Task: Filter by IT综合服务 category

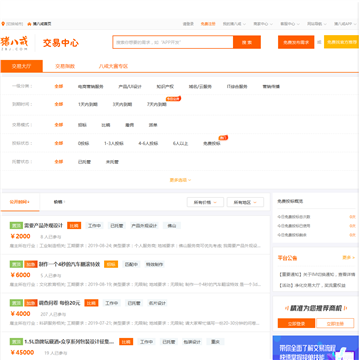Action: tap(237, 86)
